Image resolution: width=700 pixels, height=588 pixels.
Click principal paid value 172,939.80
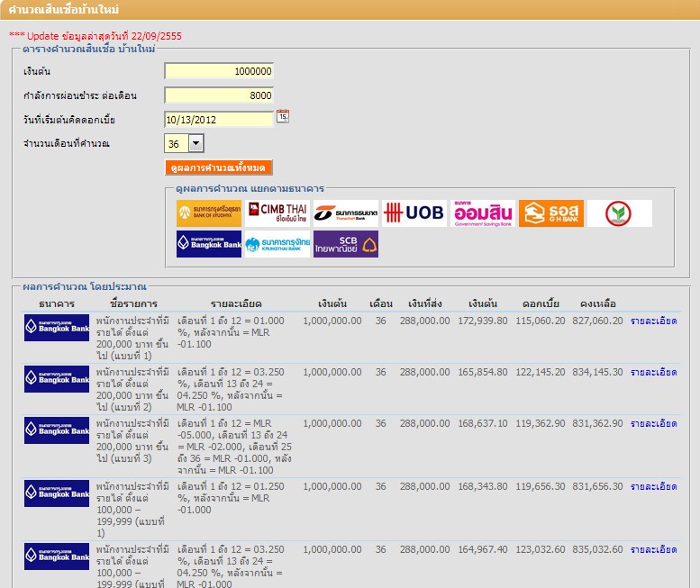click(483, 321)
